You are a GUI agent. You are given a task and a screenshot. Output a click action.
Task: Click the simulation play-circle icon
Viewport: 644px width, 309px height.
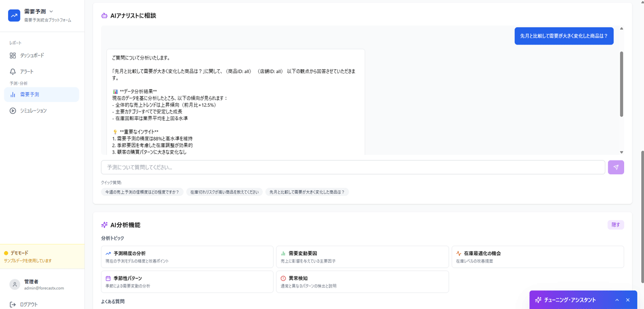13,111
